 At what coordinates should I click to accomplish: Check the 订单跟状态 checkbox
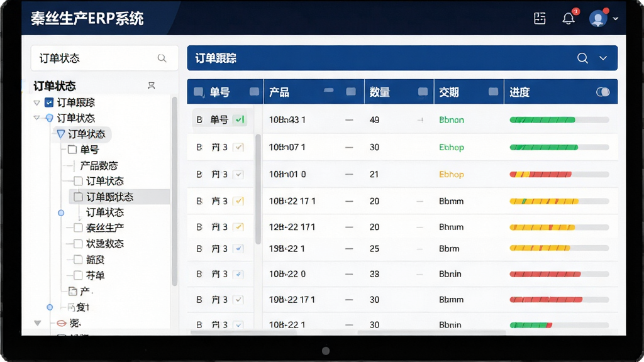click(x=78, y=197)
